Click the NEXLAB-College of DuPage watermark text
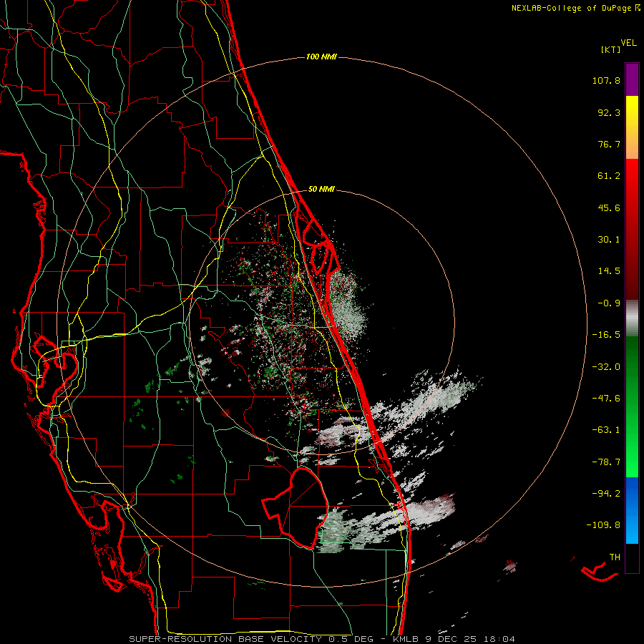This screenshot has width=644, height=644. point(575,8)
